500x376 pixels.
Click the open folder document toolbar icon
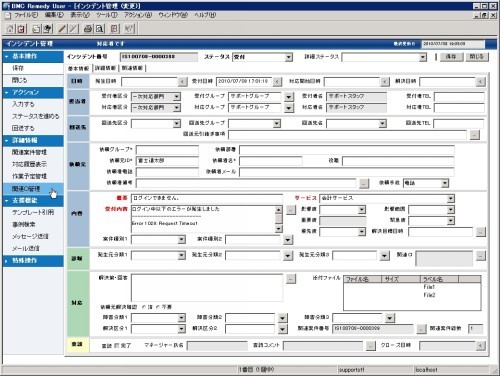coord(36,29)
